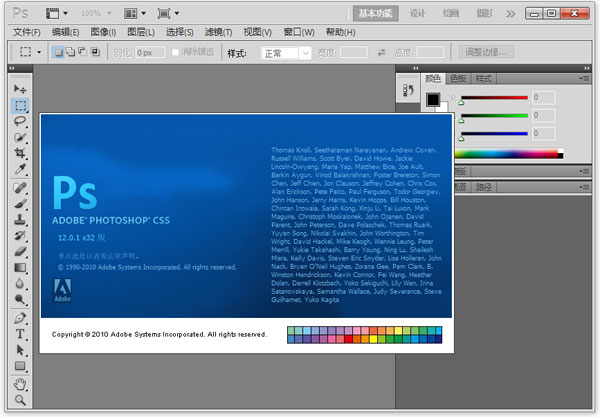Screen dimensions: 600x417
Task: Select the Dodge tool
Action: [x=20, y=300]
